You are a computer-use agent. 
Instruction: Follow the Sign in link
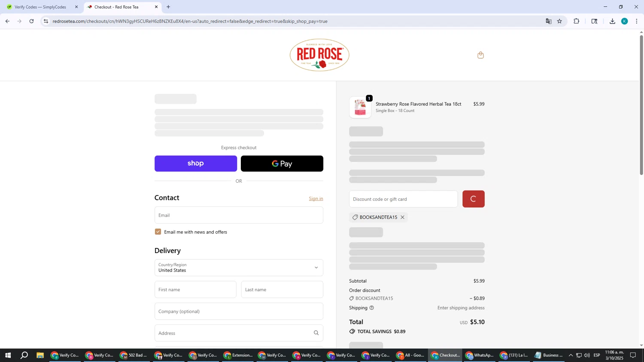316,199
